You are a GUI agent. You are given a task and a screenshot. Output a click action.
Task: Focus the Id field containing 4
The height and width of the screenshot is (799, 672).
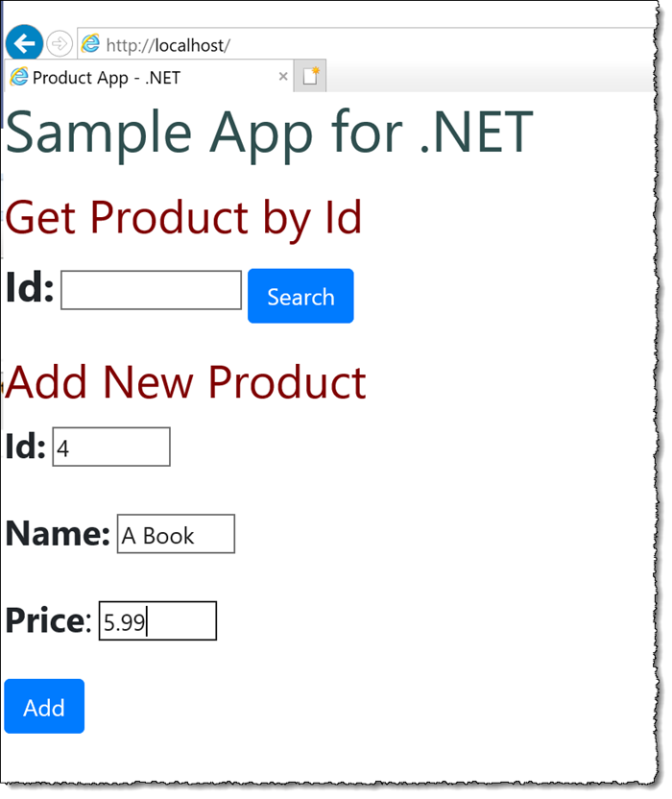point(111,447)
